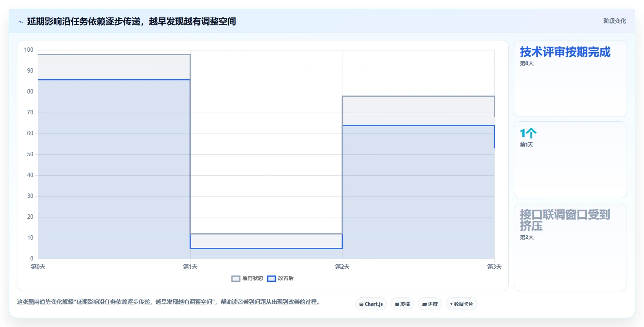This screenshot has width=644, height=327.
Task: Click the Chart.js tag pill
Action: [371, 304]
